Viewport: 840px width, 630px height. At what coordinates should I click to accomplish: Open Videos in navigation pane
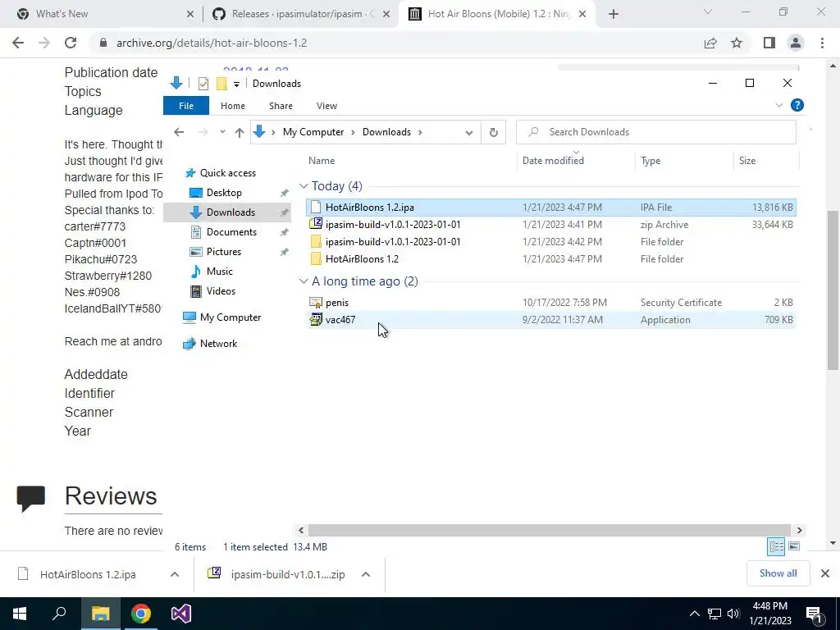(x=221, y=291)
